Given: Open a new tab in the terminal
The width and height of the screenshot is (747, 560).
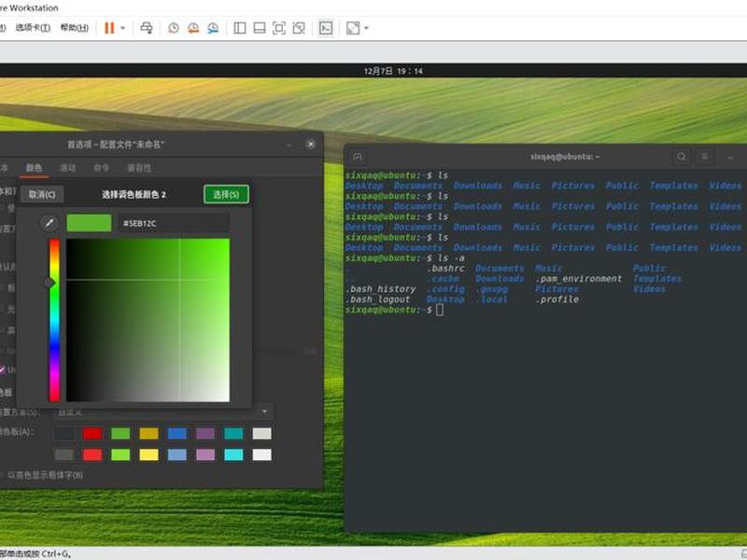Looking at the screenshot, I should pyautogui.click(x=358, y=157).
